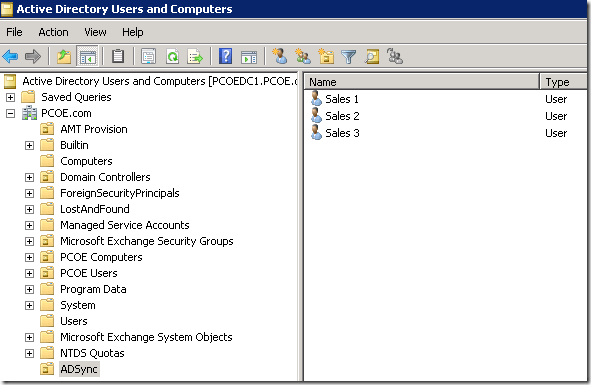Select the Domain Controllers tree item

pyautogui.click(x=105, y=177)
